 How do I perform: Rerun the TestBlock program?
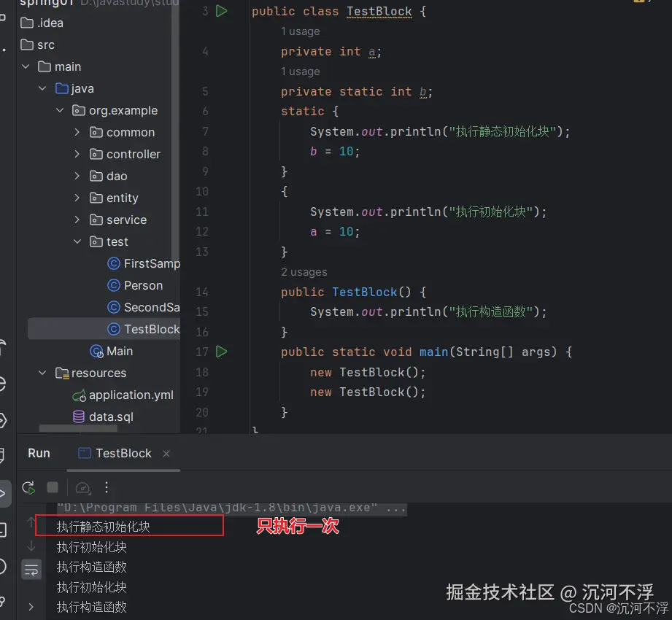point(28,487)
